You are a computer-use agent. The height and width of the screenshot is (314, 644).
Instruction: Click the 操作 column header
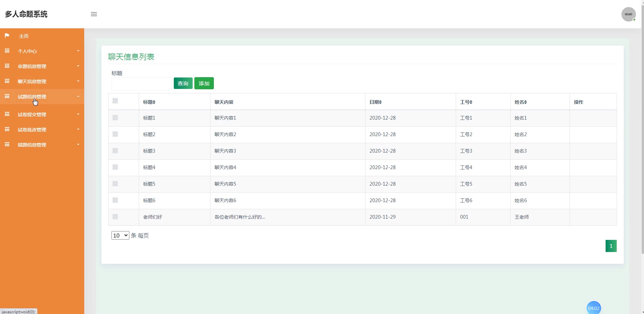pos(579,102)
